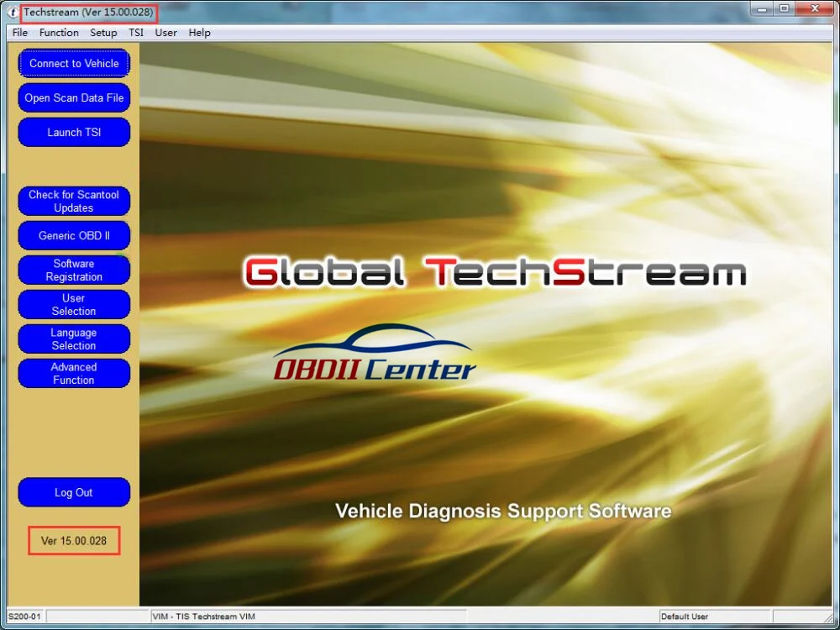Minimize the Techstream window
Image resolution: width=840 pixels, height=630 pixels.
point(763,9)
